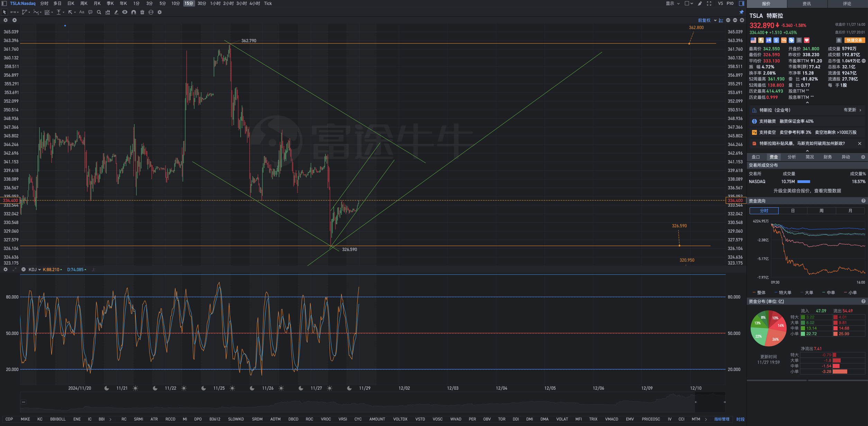Toggle the XY axis coordinate icon
868x426 pixels.
[x=721, y=20]
